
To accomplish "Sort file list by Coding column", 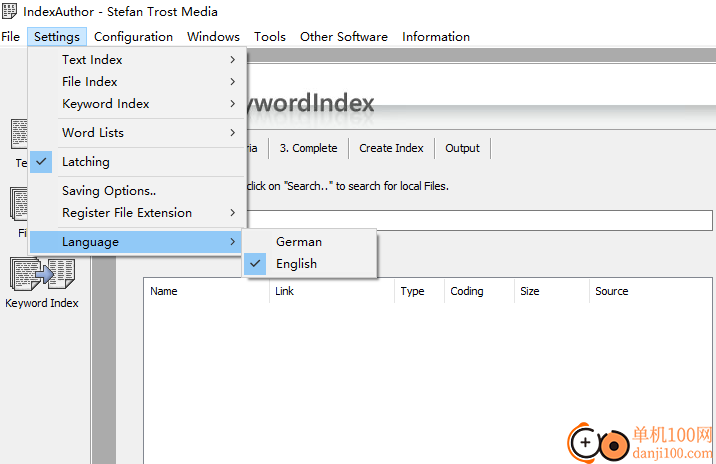I will click(479, 291).
